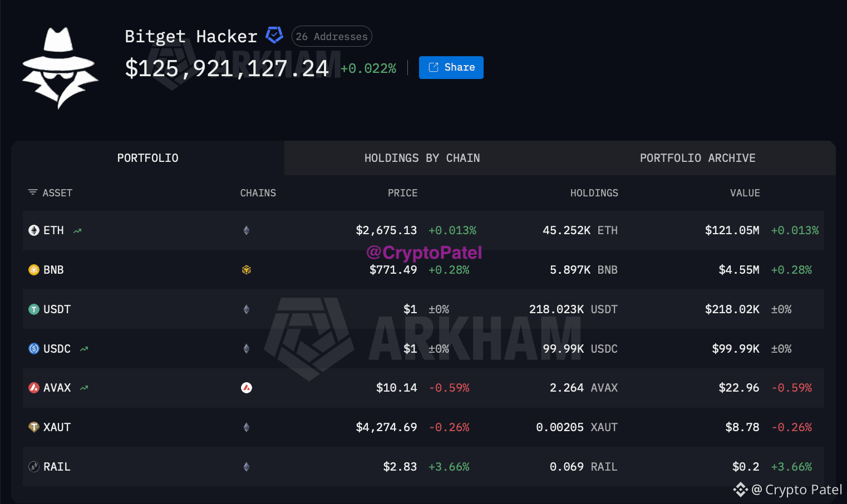Click the Bitget Hacker fedora avatar
The image size is (847, 504).
pyautogui.click(x=60, y=68)
